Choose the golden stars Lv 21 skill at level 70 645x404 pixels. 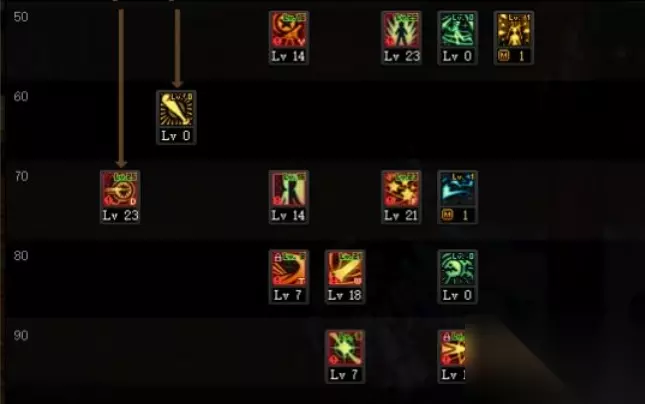click(401, 189)
